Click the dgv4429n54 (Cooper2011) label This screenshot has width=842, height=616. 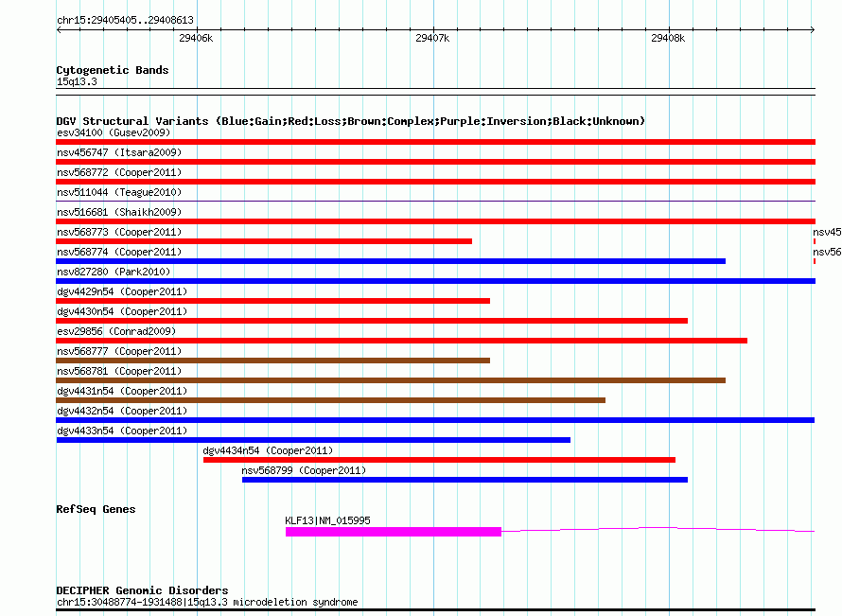click(x=122, y=291)
